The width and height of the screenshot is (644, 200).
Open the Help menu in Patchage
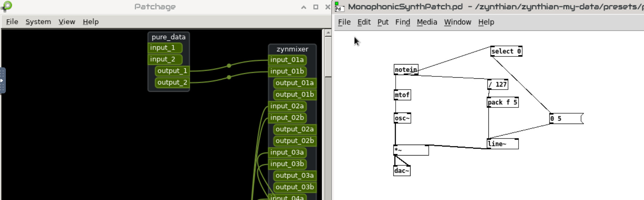click(91, 22)
